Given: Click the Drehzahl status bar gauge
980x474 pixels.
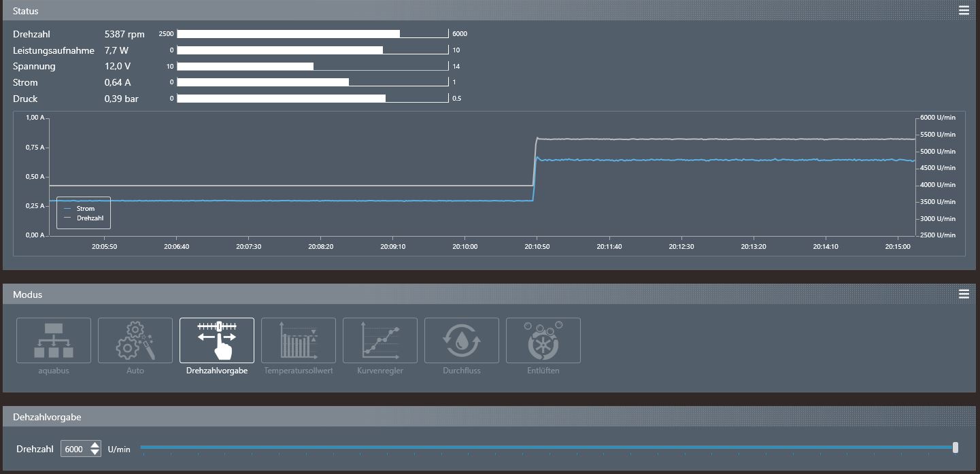Looking at the screenshot, I should (x=313, y=33).
